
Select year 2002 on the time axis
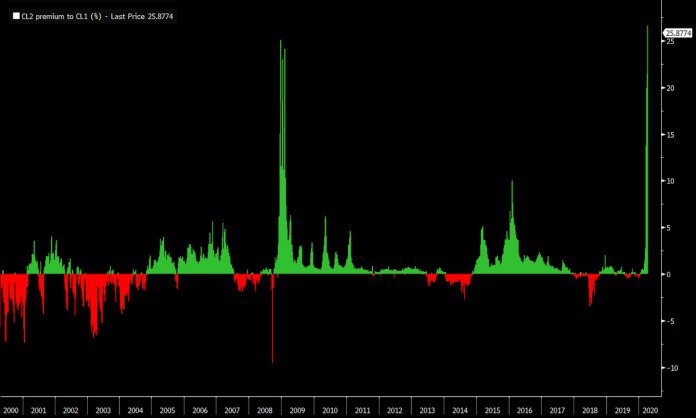(71, 410)
